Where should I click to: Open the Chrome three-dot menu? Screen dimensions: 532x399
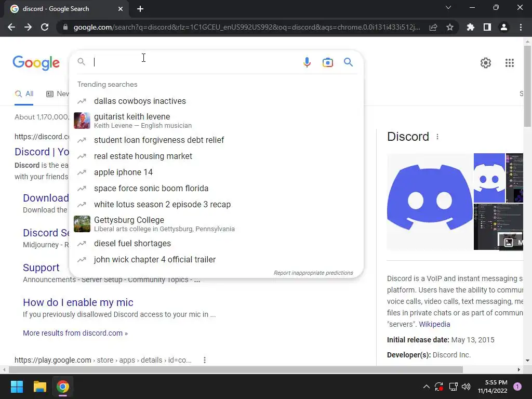point(521,27)
